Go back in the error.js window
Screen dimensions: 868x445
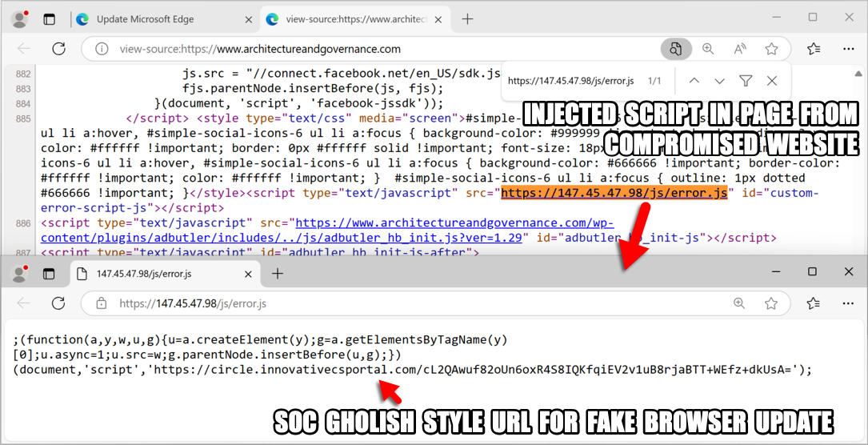coord(24,303)
